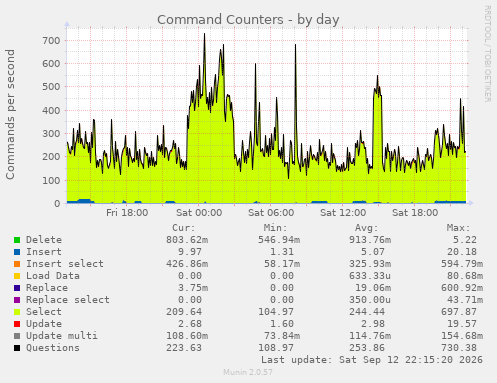Click the gray Update multi legend swatch
The image size is (497, 383).
pyautogui.click(x=17, y=336)
